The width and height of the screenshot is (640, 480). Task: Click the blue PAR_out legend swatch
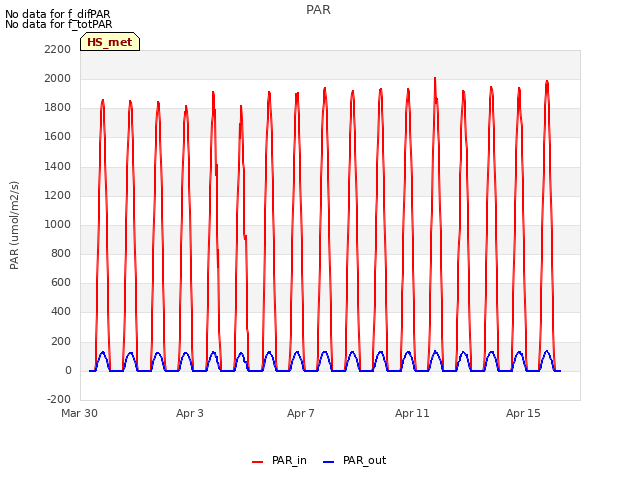click(329, 462)
